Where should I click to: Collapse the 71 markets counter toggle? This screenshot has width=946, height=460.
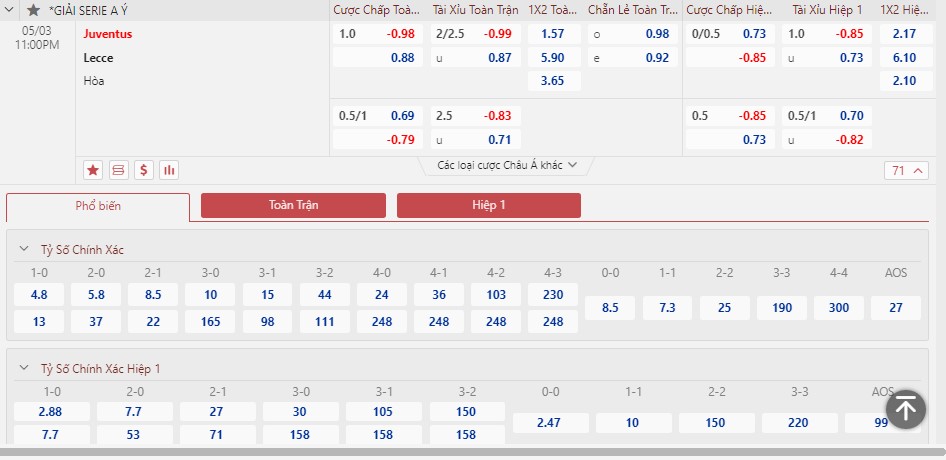click(908, 171)
